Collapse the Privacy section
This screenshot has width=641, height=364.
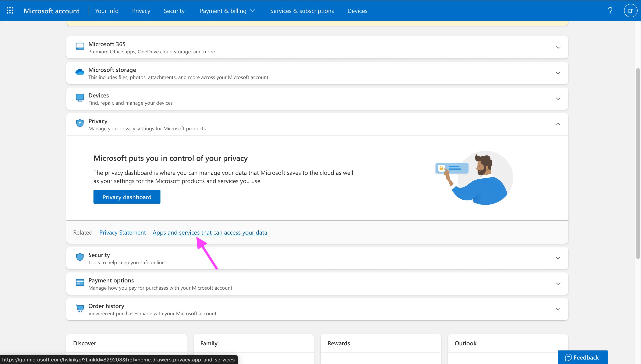tap(558, 124)
